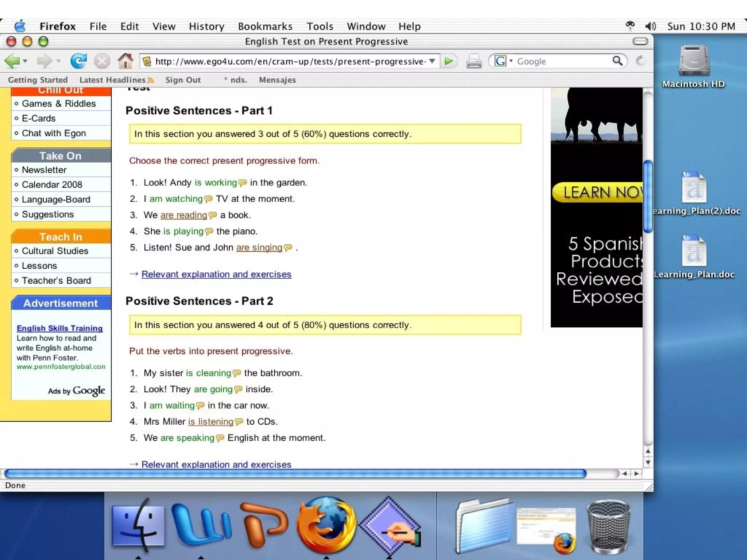Open the search engine selector dropdown
This screenshot has height=560, width=747.
(511, 61)
